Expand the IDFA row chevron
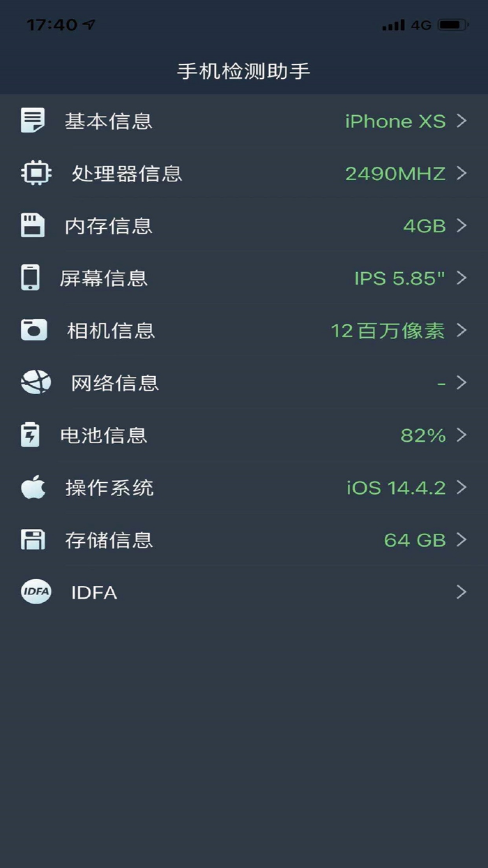Viewport: 488px width, 868px height. click(462, 592)
